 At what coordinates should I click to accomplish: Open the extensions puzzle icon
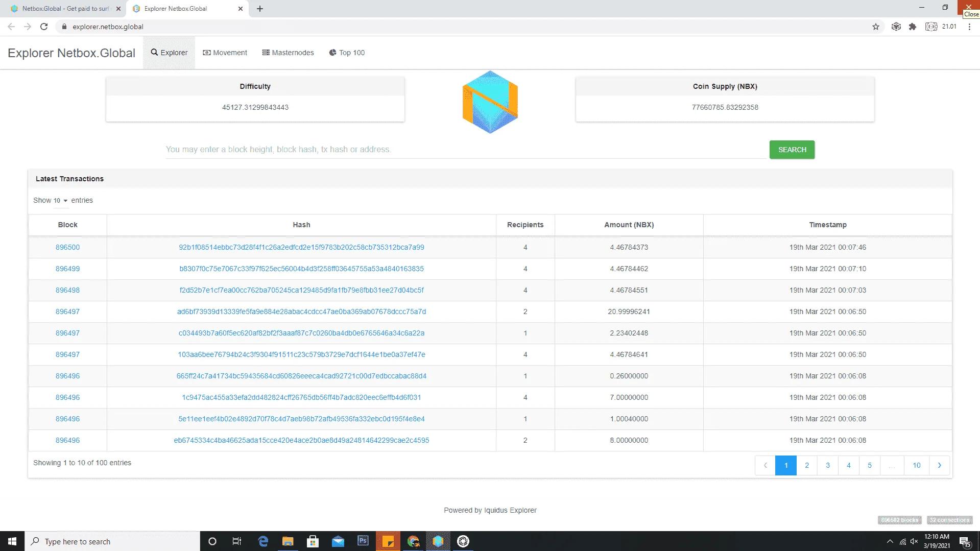pyautogui.click(x=913, y=27)
